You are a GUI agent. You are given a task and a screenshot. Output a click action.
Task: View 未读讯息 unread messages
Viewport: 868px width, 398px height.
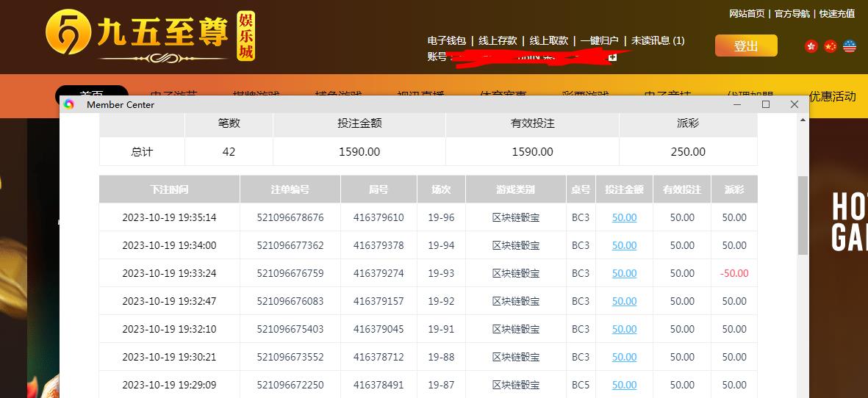[658, 41]
